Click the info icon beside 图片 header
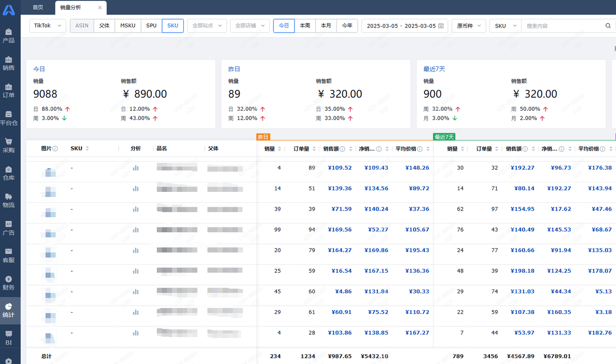This screenshot has height=364, width=616. tap(55, 149)
